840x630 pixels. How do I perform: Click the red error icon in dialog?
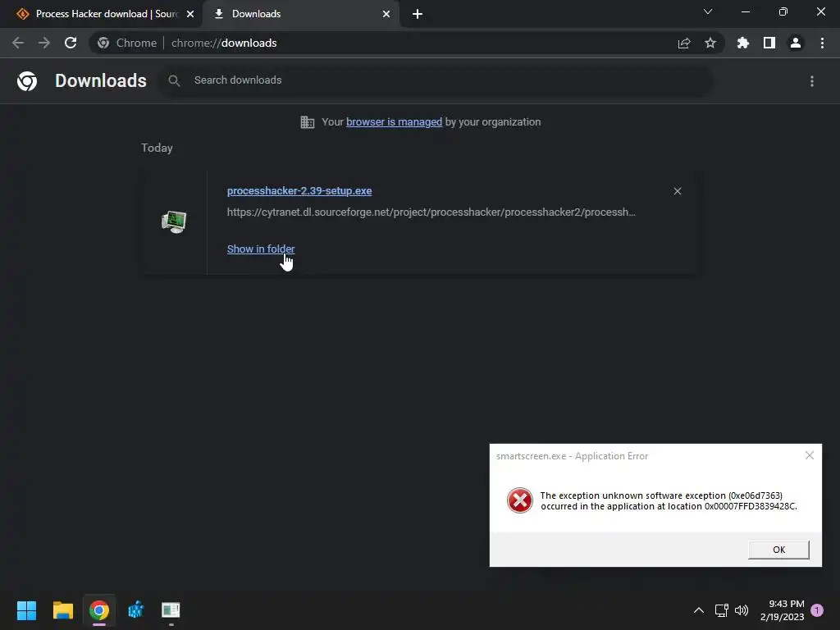point(519,500)
